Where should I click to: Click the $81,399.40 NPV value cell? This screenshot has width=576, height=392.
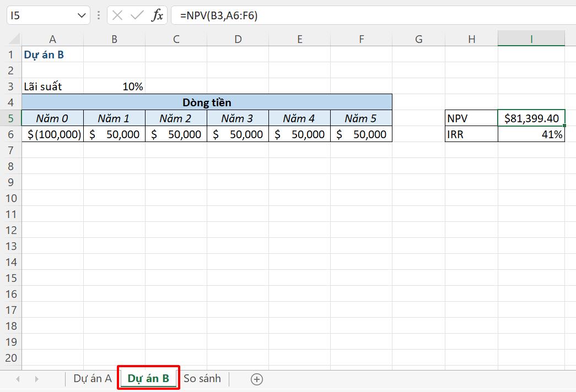(x=531, y=118)
